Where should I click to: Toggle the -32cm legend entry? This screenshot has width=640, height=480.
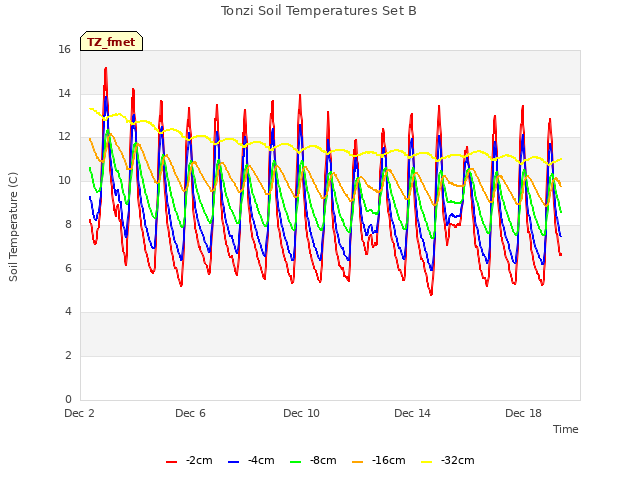(447, 460)
